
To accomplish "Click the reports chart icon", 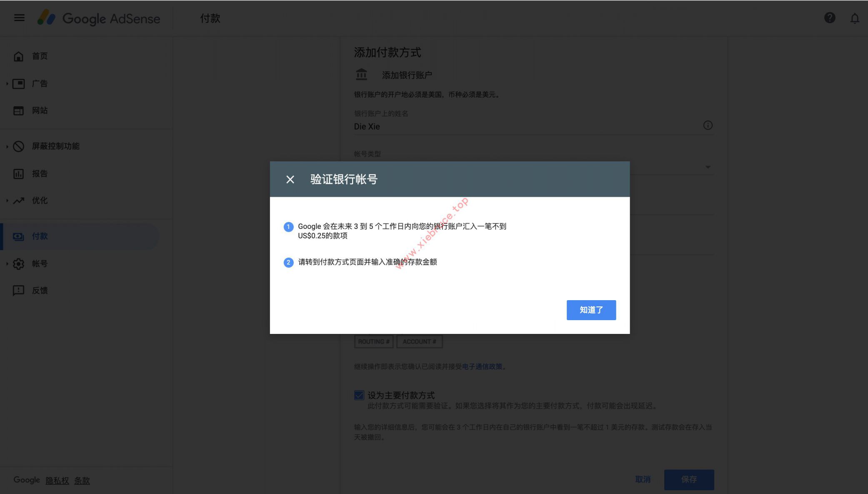I will click(x=18, y=174).
